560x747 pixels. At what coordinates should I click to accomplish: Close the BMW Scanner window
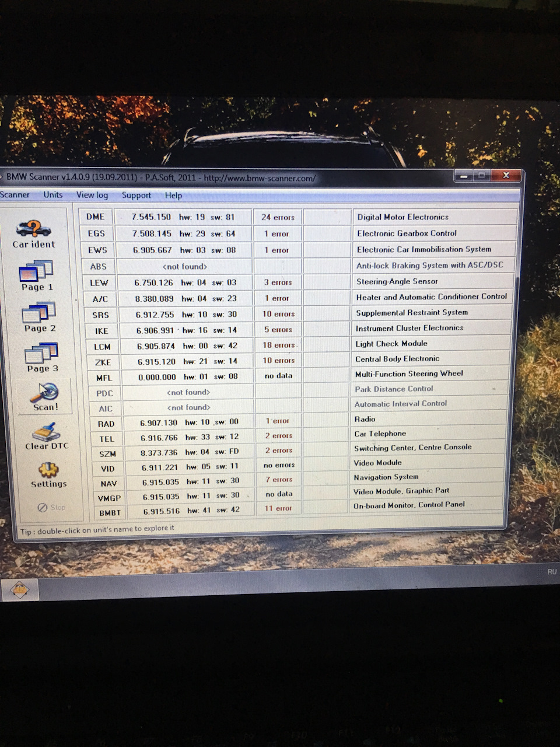click(506, 175)
